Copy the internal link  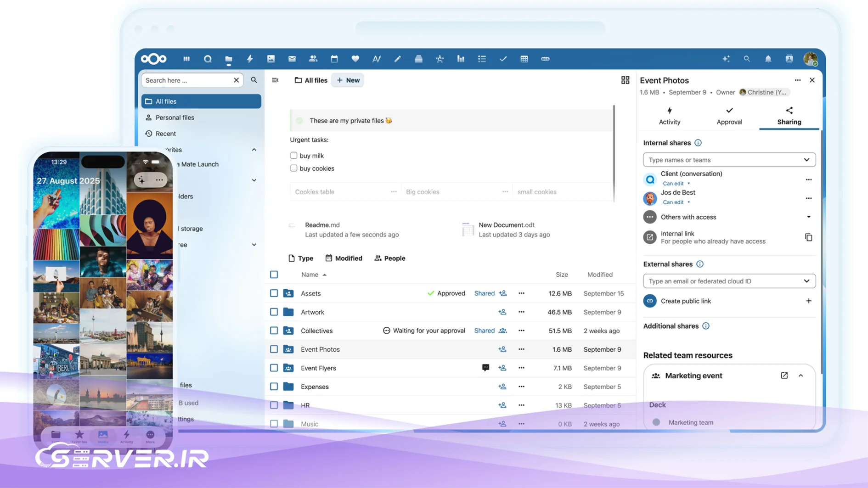(x=809, y=237)
